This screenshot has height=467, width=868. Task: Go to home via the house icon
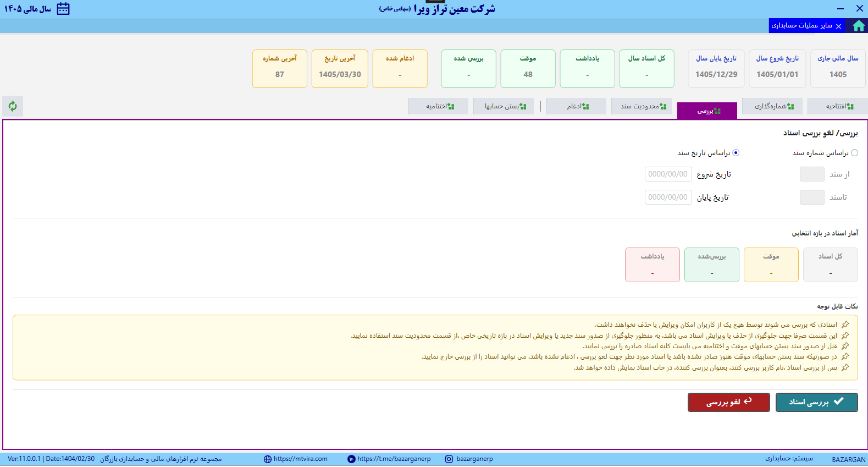858,26
